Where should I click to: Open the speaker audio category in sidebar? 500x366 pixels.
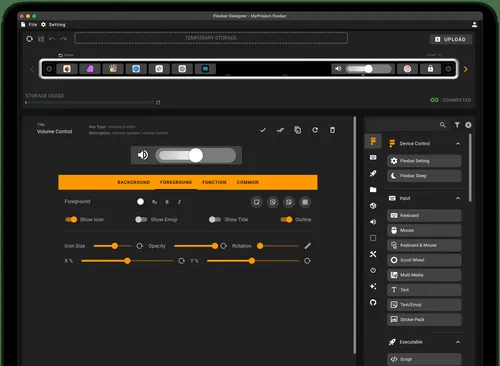[373, 222]
